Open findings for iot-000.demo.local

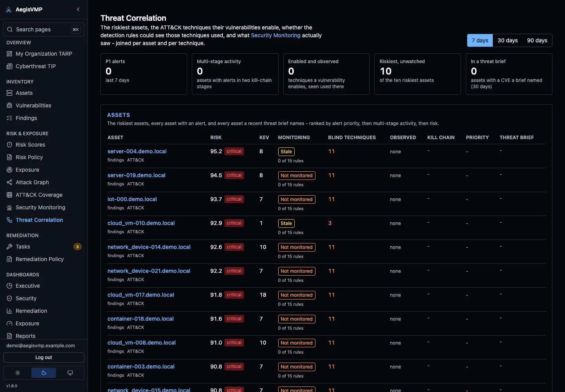point(116,208)
